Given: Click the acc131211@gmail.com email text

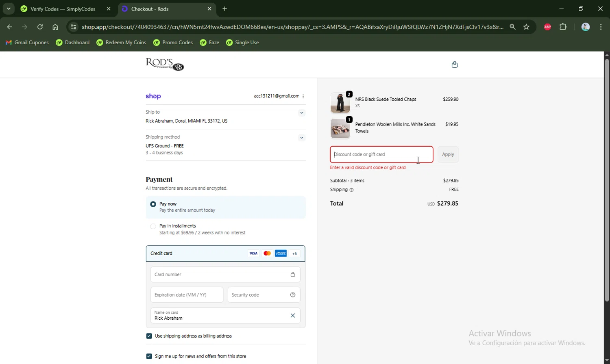Looking at the screenshot, I should pos(277,96).
